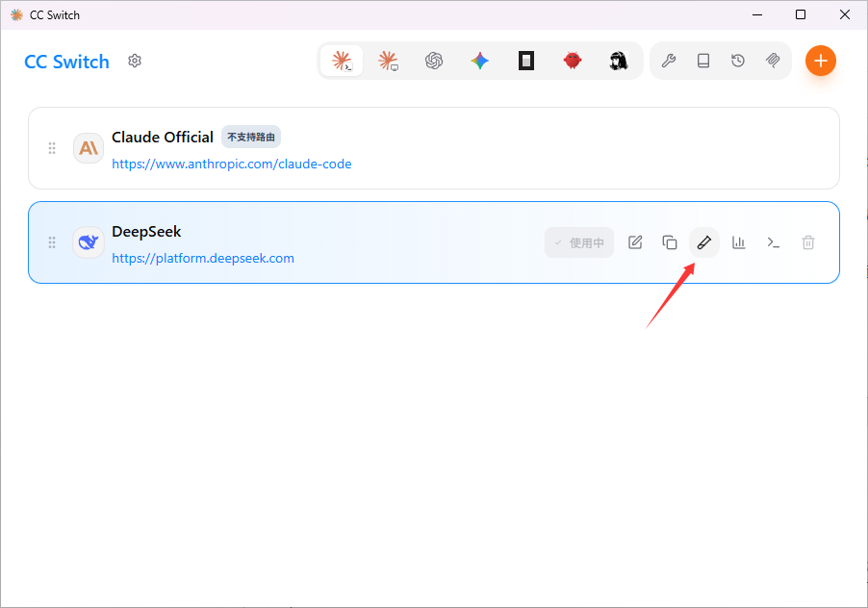
Task: Open the paperclip attachment icon
Action: tap(773, 61)
